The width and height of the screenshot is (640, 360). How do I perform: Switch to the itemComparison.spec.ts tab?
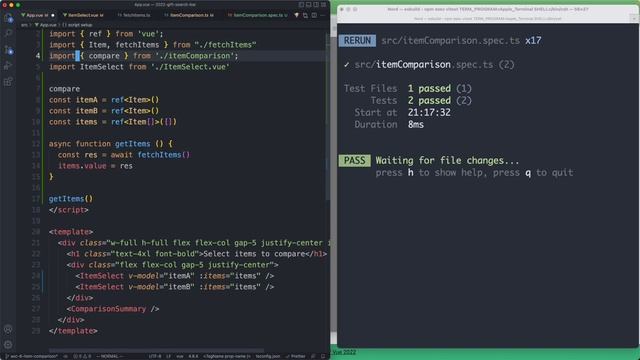pyautogui.click(x=257, y=15)
